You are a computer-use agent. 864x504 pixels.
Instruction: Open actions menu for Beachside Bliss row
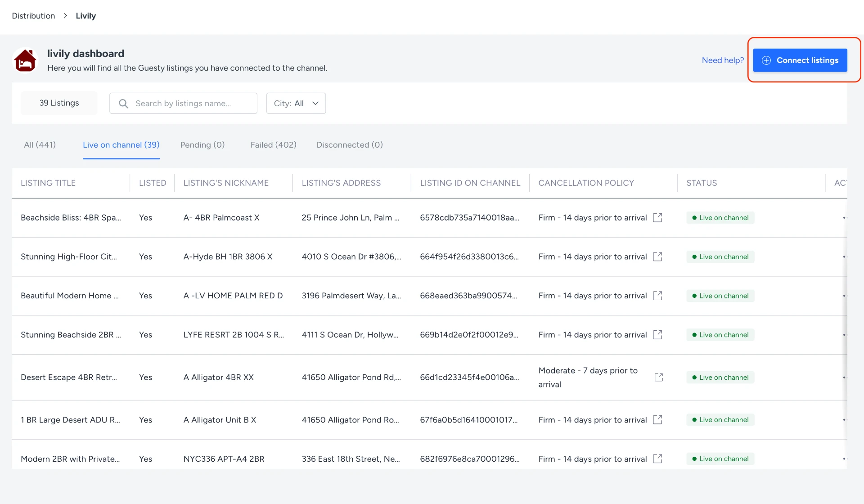(845, 218)
